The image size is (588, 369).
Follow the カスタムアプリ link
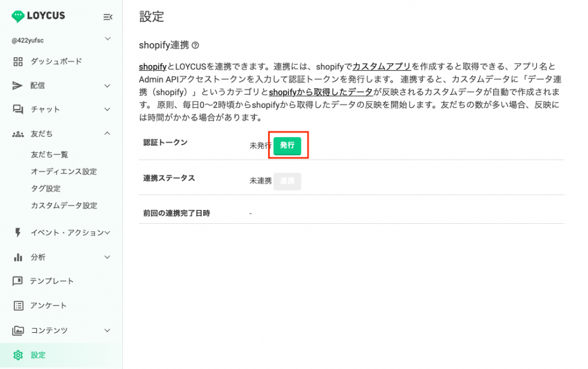[x=382, y=67]
